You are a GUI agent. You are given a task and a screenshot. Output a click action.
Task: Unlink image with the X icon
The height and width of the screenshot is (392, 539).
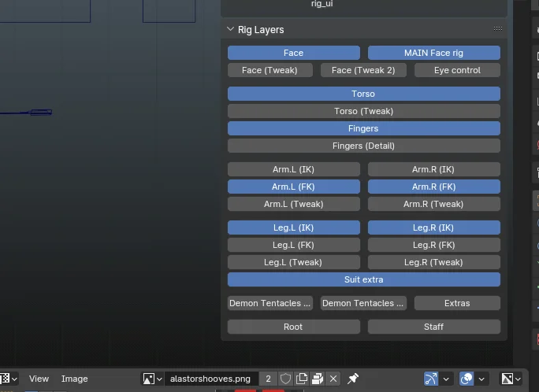click(333, 379)
